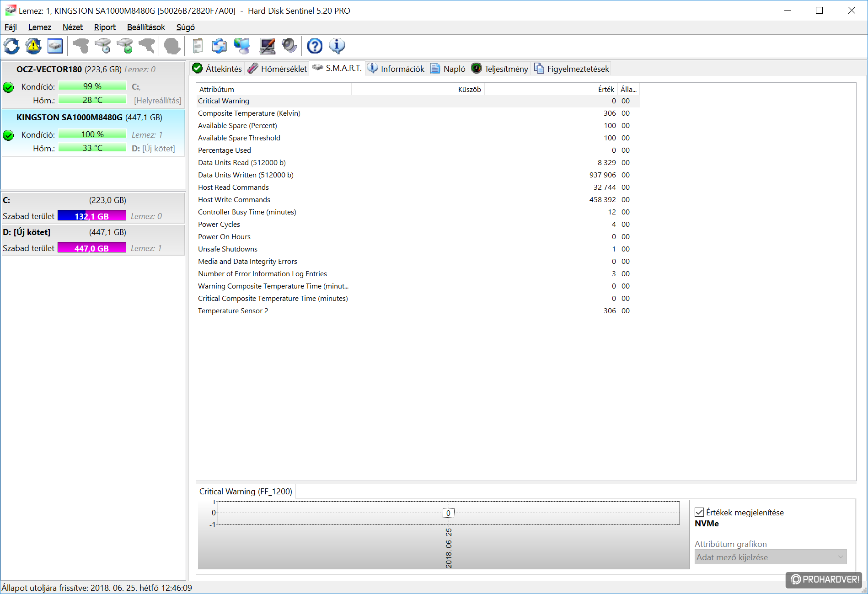Click the Érték column header
The image size is (868, 594).
pyautogui.click(x=551, y=89)
